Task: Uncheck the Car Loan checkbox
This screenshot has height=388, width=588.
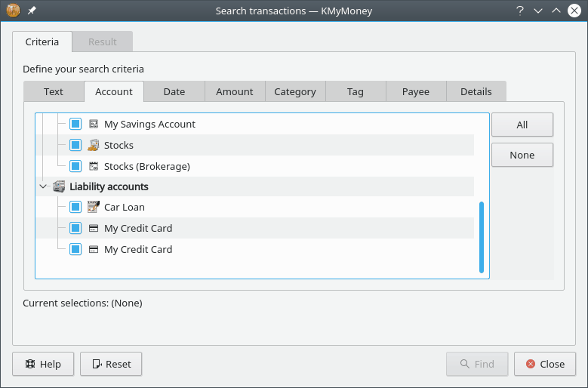Action: point(75,207)
